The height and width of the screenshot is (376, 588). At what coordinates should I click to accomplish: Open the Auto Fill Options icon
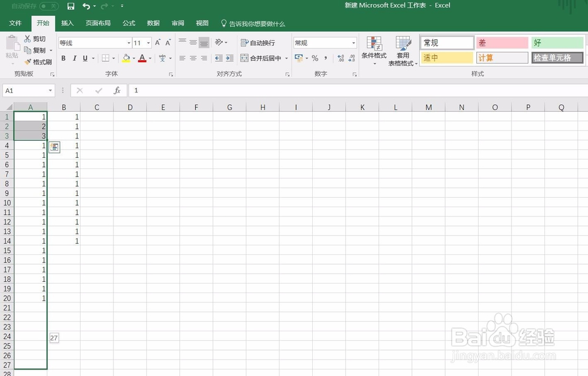tap(54, 147)
